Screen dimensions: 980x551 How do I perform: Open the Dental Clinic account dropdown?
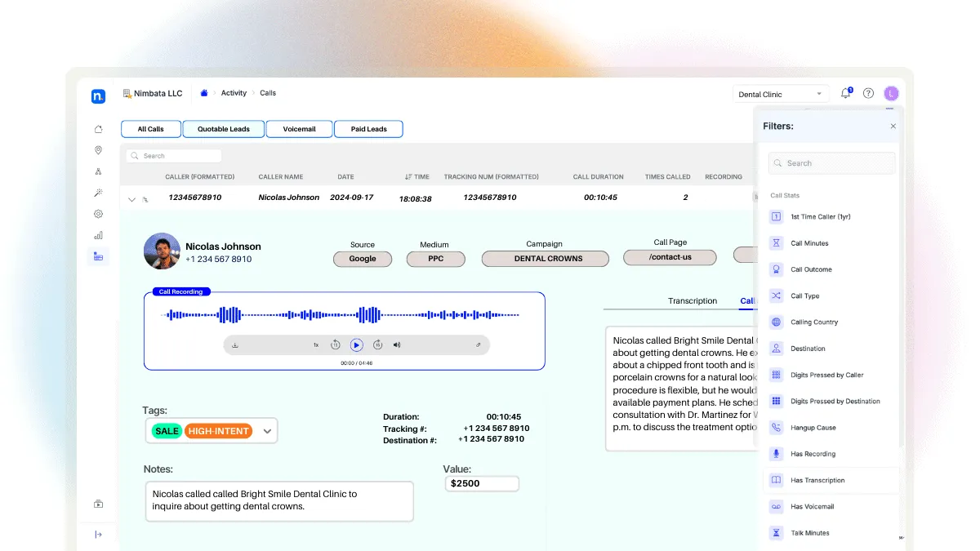780,95
